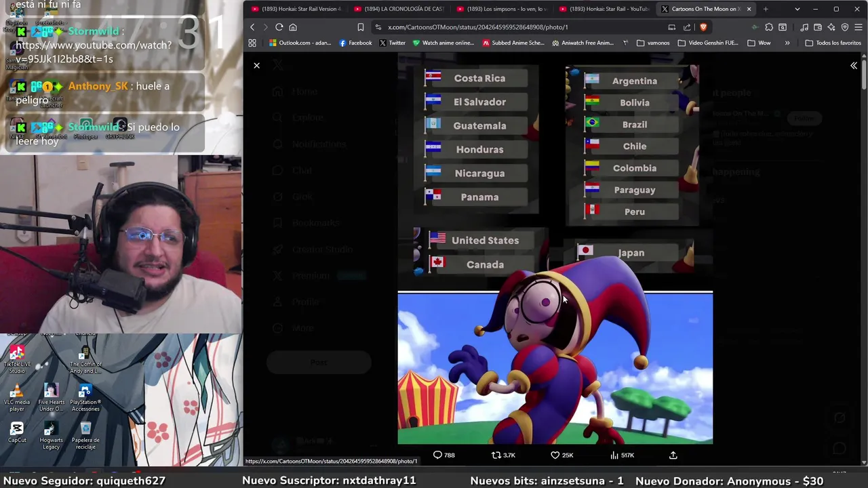The width and height of the screenshot is (868, 488).
Task: Open the Facebook bookmark
Action: (x=355, y=43)
